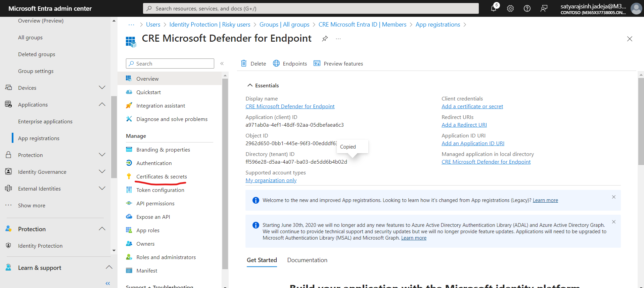Expand Protection under Identity group

102,155
